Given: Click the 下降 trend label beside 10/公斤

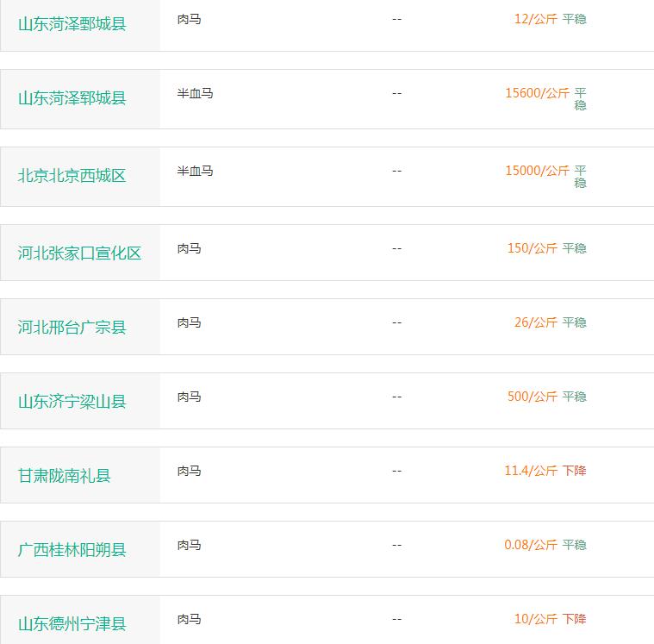Looking at the screenshot, I should click(575, 619).
